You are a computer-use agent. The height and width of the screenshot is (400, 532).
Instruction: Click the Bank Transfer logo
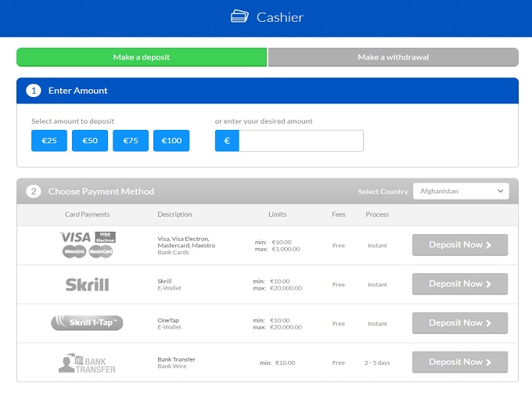click(87, 362)
